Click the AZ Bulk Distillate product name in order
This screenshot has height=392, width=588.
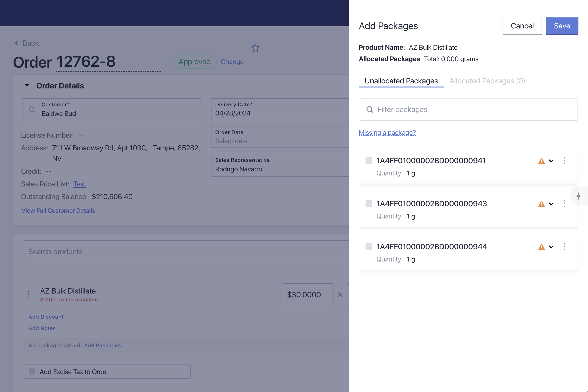pos(68,291)
